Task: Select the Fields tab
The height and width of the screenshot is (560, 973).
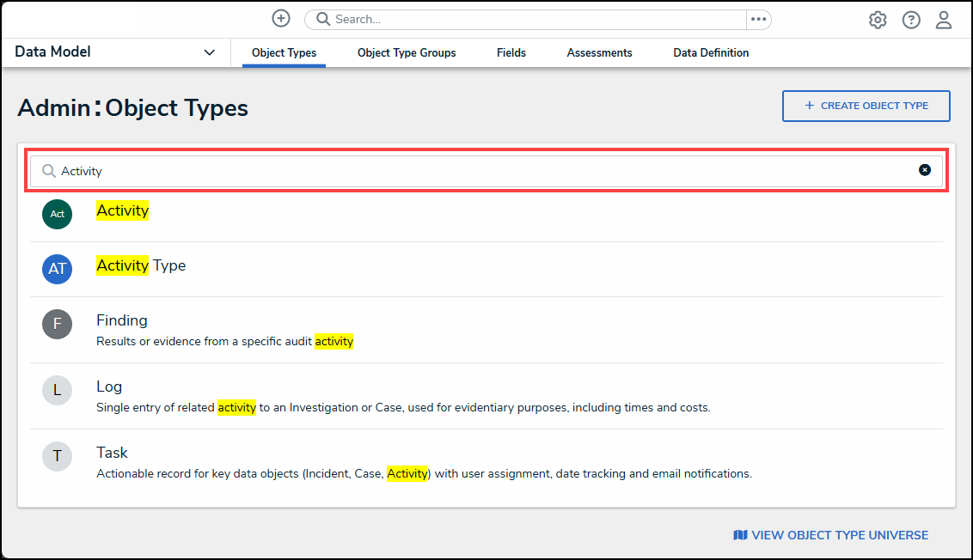Action: point(511,52)
